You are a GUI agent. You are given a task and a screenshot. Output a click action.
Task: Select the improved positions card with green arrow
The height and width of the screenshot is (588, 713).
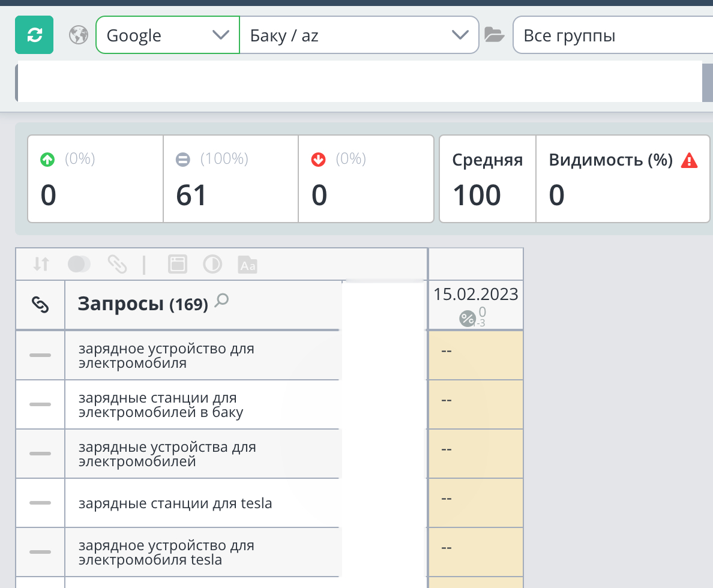pos(95,179)
